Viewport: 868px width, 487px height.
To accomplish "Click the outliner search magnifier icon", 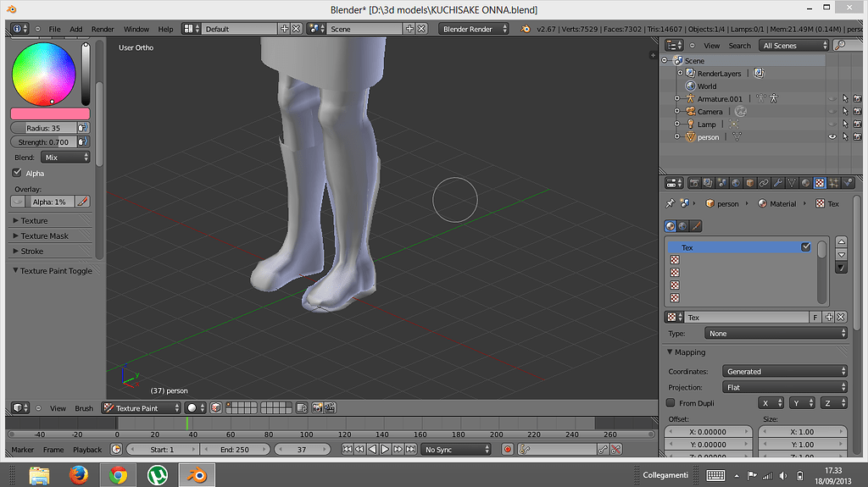I will 840,46.
